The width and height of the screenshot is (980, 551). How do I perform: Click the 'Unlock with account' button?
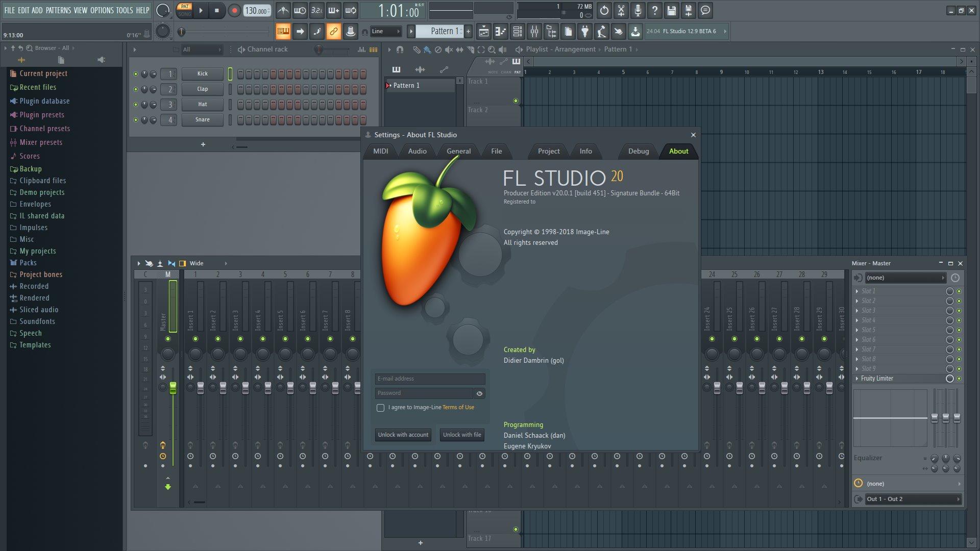(403, 434)
